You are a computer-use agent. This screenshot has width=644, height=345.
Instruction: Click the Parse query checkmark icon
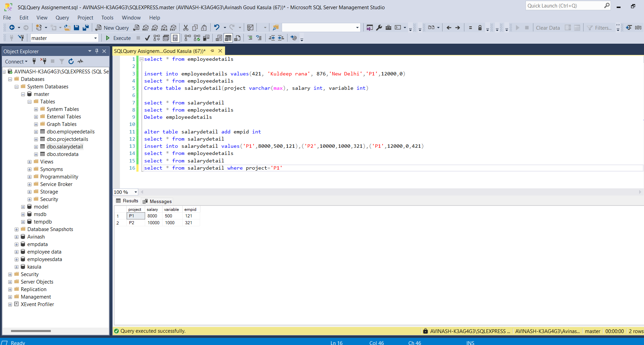tap(147, 38)
